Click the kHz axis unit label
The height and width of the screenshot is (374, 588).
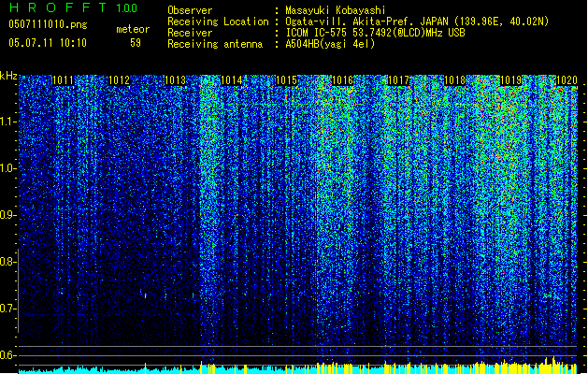coord(8,76)
